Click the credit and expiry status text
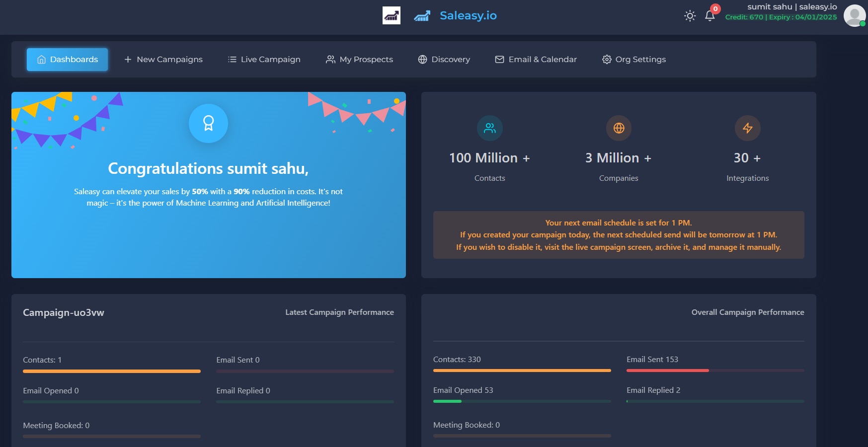 (781, 17)
